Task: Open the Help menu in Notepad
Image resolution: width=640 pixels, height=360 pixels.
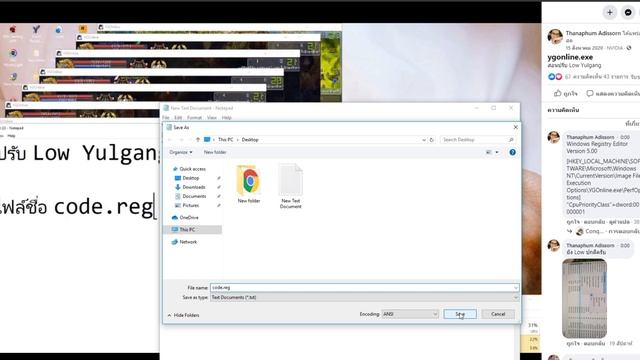Action: (x=227, y=118)
